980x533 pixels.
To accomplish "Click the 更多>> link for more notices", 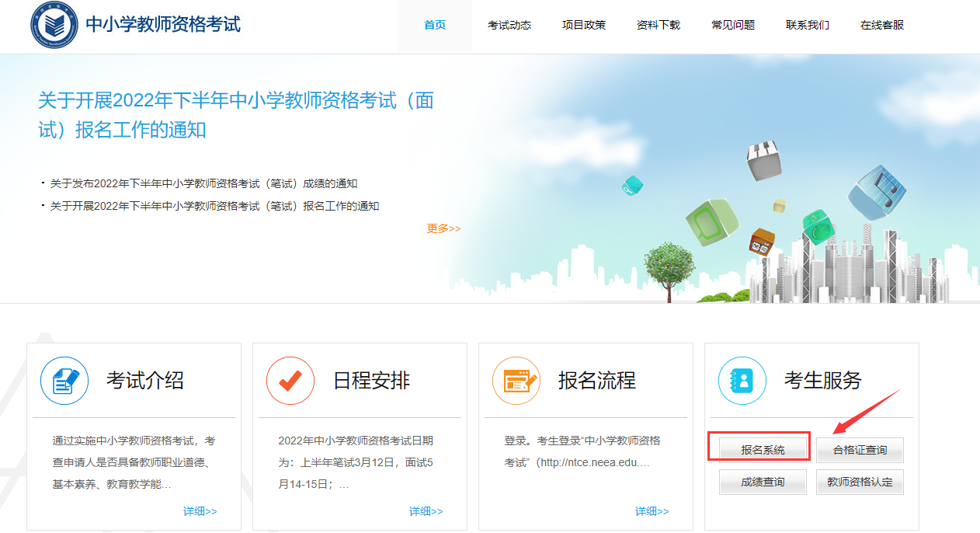I will click(x=443, y=228).
